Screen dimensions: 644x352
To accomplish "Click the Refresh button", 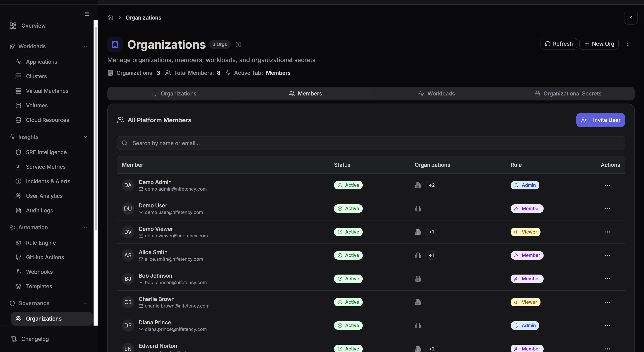I will pyautogui.click(x=559, y=44).
